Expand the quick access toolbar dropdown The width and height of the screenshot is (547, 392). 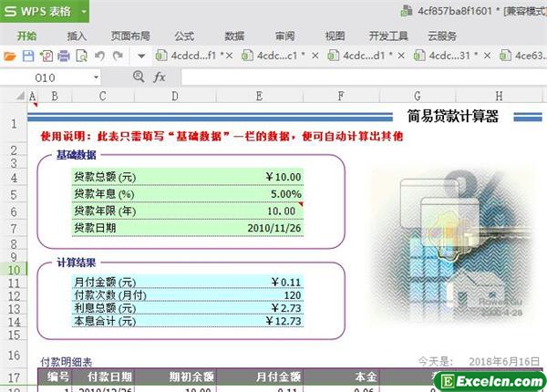tap(141, 56)
